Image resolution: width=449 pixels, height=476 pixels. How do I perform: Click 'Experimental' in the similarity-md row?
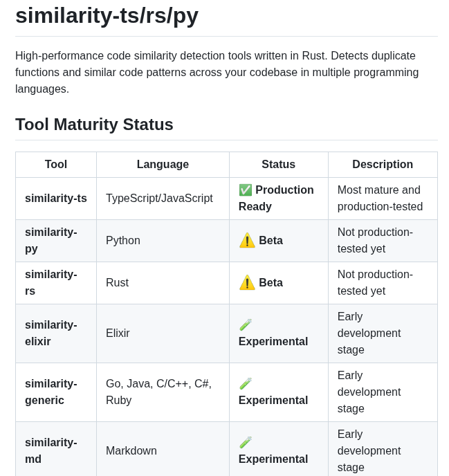click(273, 459)
